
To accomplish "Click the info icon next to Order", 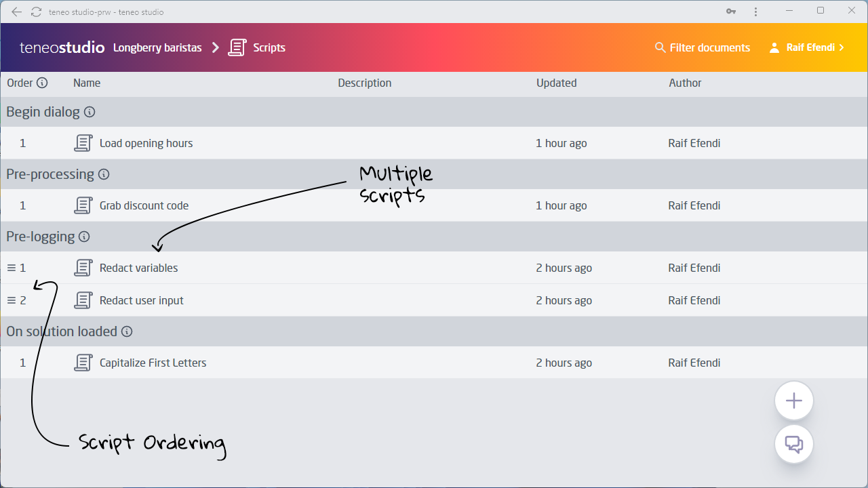I will tap(42, 83).
